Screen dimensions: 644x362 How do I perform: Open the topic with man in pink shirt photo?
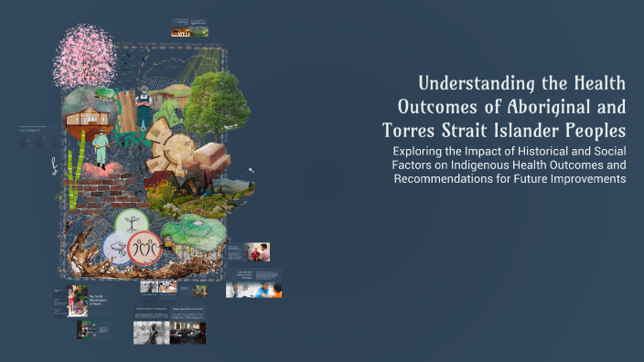click(249, 252)
